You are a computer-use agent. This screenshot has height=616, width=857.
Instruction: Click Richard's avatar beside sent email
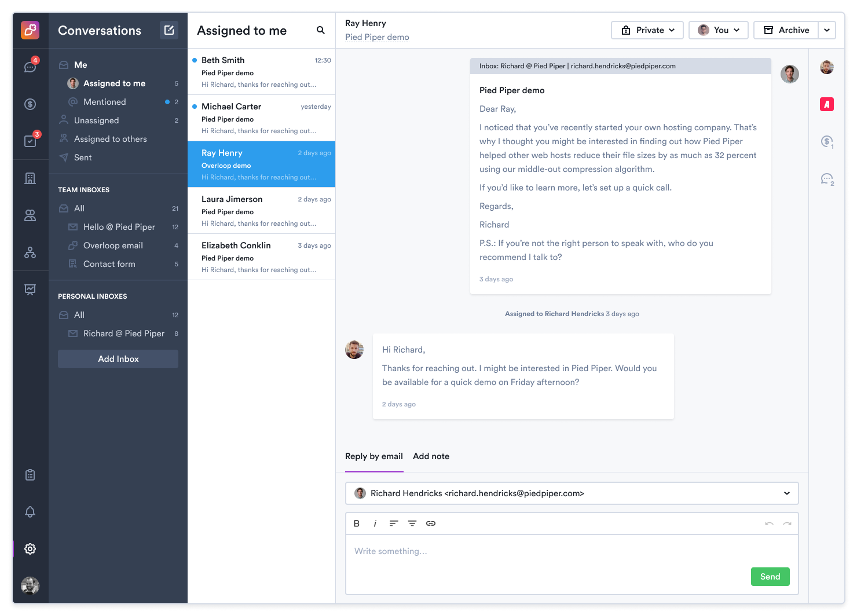pos(790,74)
